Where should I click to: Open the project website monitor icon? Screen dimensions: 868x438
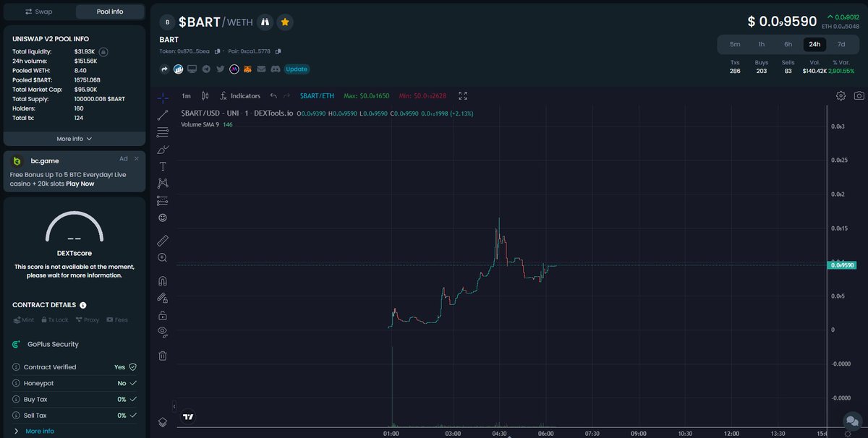192,69
